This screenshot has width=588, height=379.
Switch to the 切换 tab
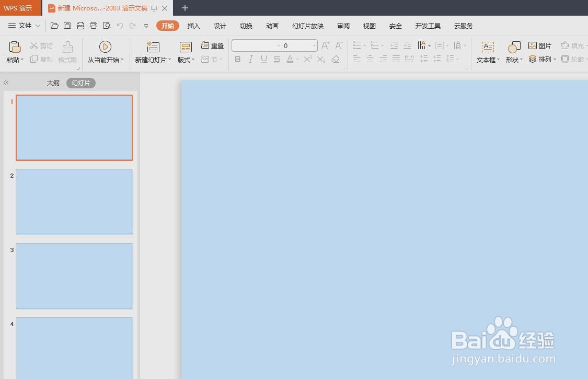(x=246, y=26)
